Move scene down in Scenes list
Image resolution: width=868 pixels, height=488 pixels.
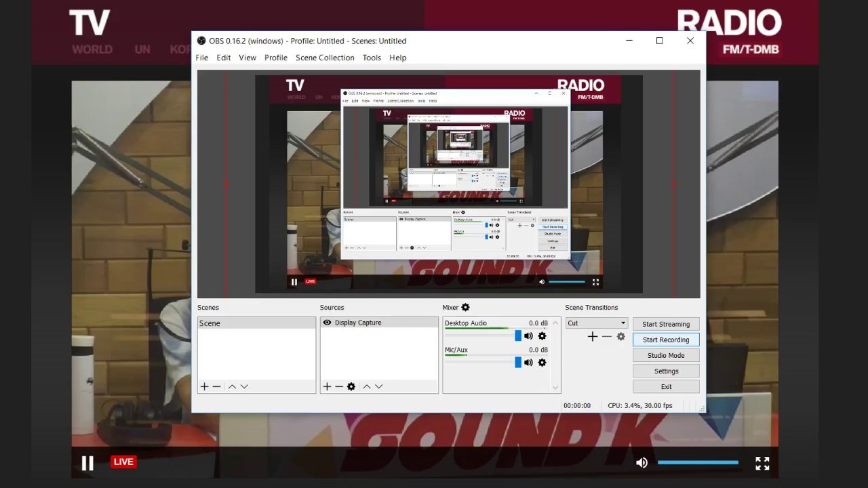click(244, 386)
